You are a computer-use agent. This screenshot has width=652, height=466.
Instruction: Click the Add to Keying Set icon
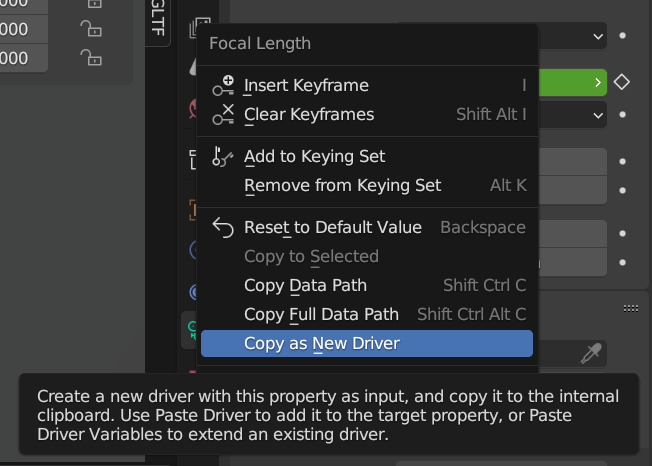[x=223, y=156]
